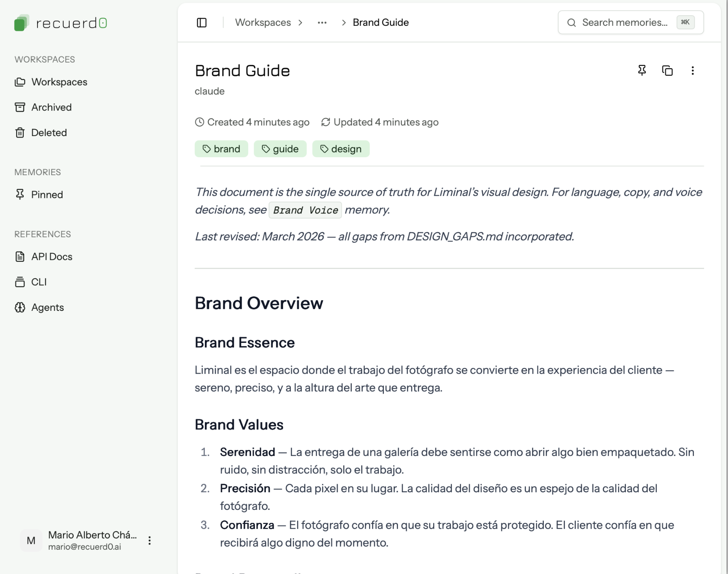Viewport: 728px width, 574px height.
Task: Open Deleted memories in sidebar
Action: coord(49,133)
